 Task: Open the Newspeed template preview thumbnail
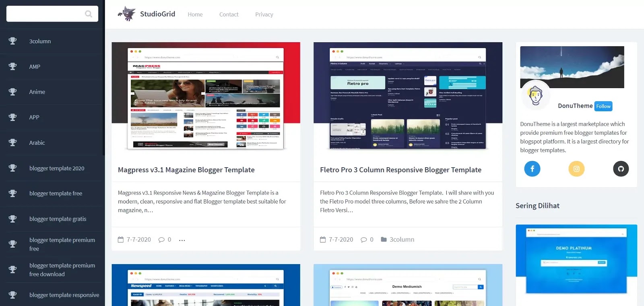206,285
